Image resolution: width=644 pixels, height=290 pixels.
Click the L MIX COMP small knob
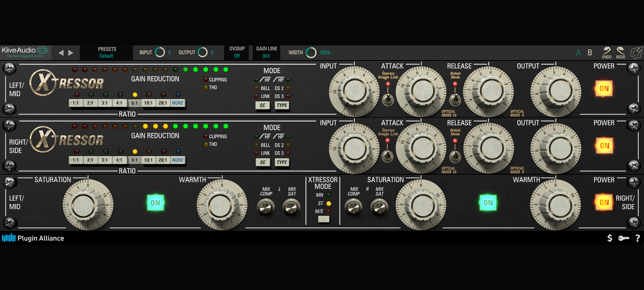(x=266, y=207)
